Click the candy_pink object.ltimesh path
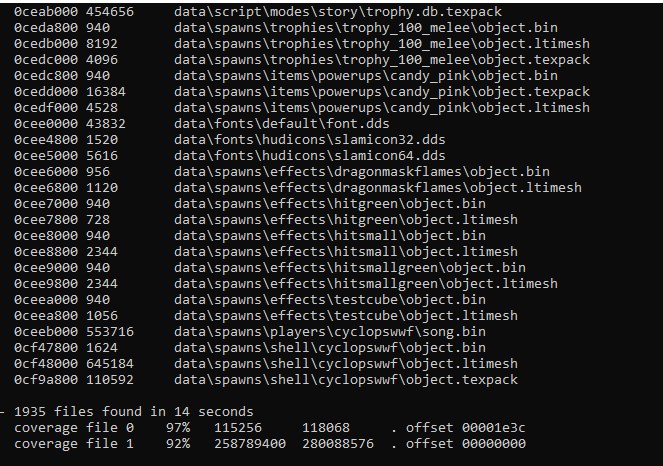 tap(381, 108)
